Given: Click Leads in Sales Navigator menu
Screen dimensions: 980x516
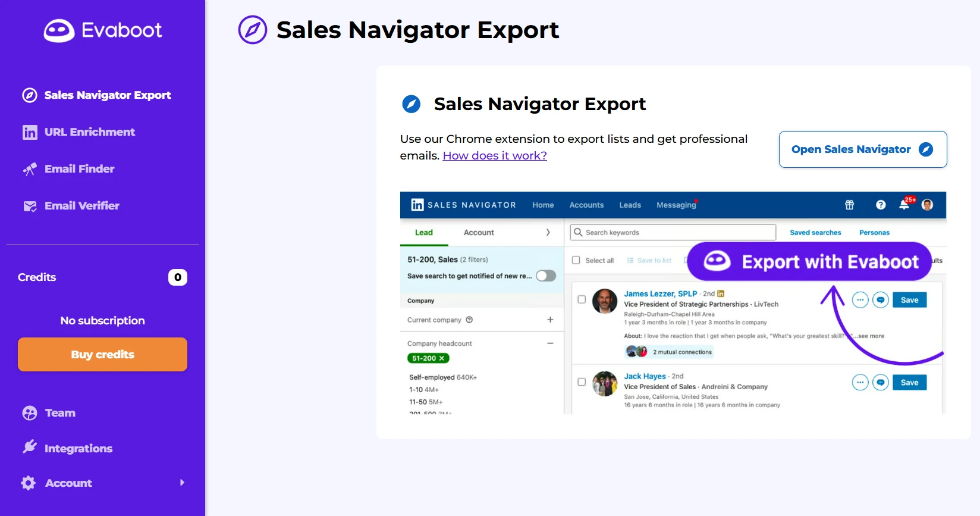Looking at the screenshot, I should pos(630,205).
